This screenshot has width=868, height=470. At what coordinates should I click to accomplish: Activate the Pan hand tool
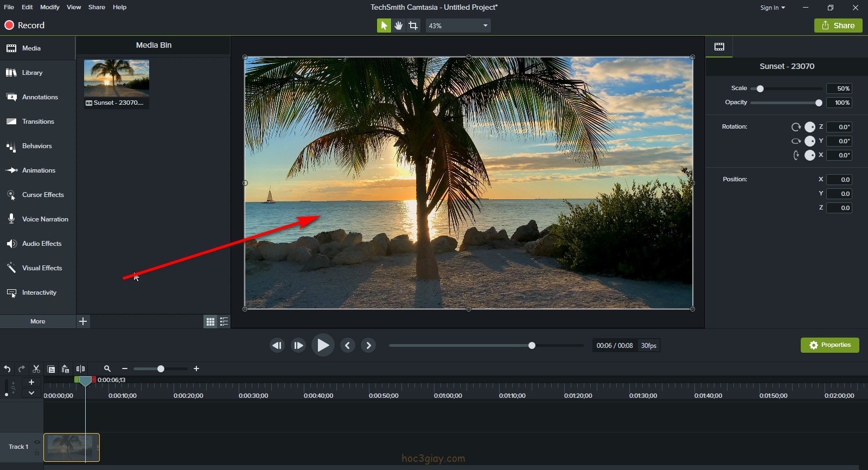coord(399,26)
